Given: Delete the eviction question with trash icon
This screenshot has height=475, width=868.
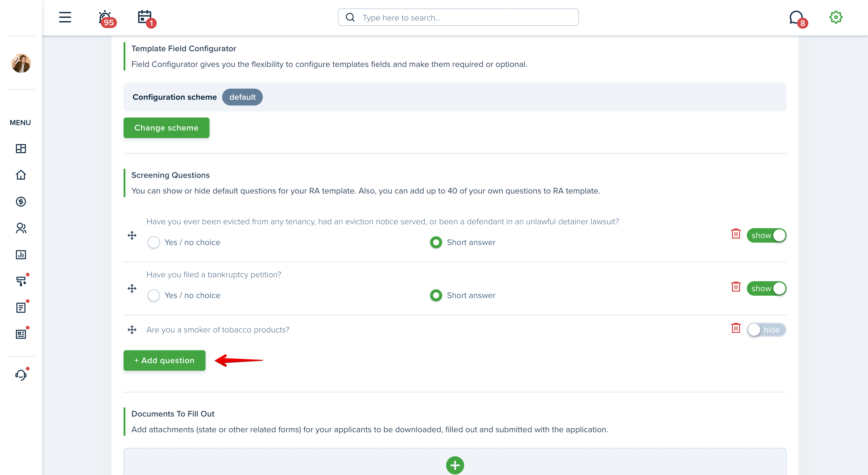Looking at the screenshot, I should click(x=736, y=234).
